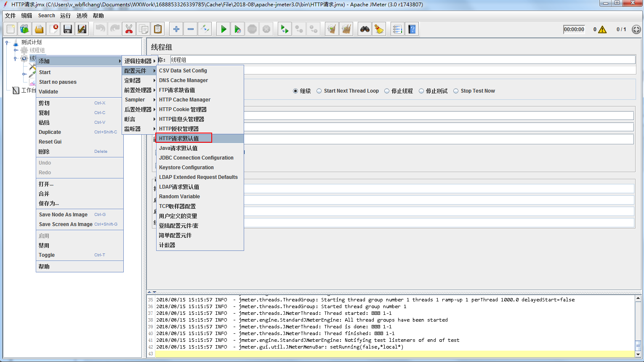Click the Undo toolbar arrow icon
This screenshot has width=644, height=362.
(101, 29)
